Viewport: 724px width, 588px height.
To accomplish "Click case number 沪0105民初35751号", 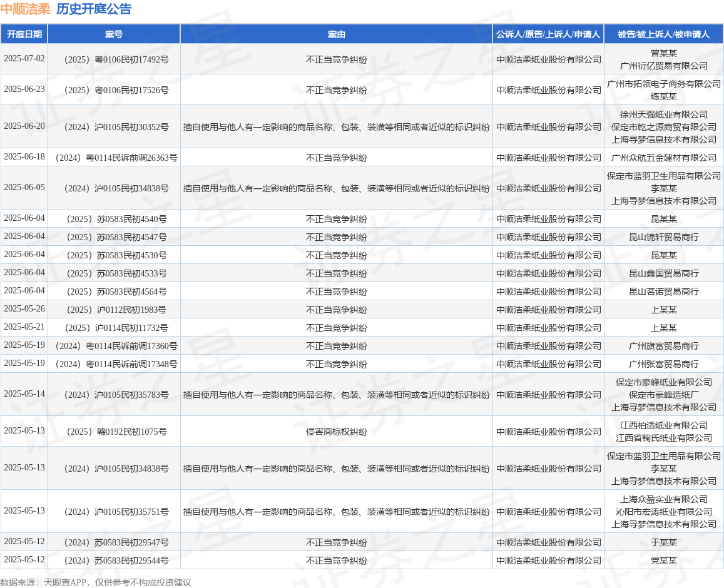I will tap(116, 512).
